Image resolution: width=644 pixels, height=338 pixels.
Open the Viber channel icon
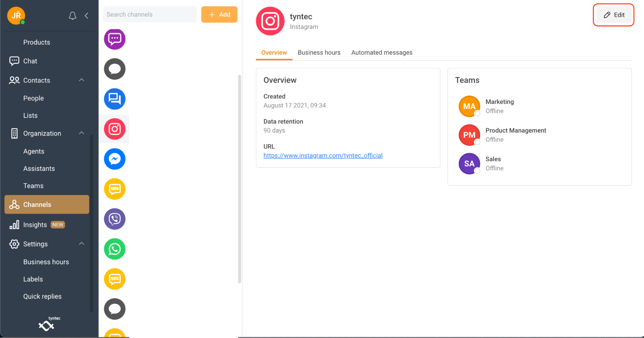click(x=114, y=219)
